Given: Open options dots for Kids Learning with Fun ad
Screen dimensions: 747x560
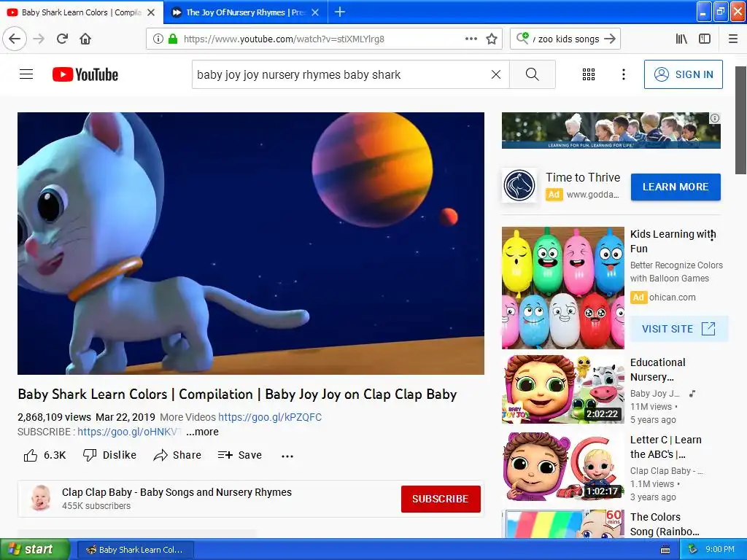Looking at the screenshot, I should [712, 236].
